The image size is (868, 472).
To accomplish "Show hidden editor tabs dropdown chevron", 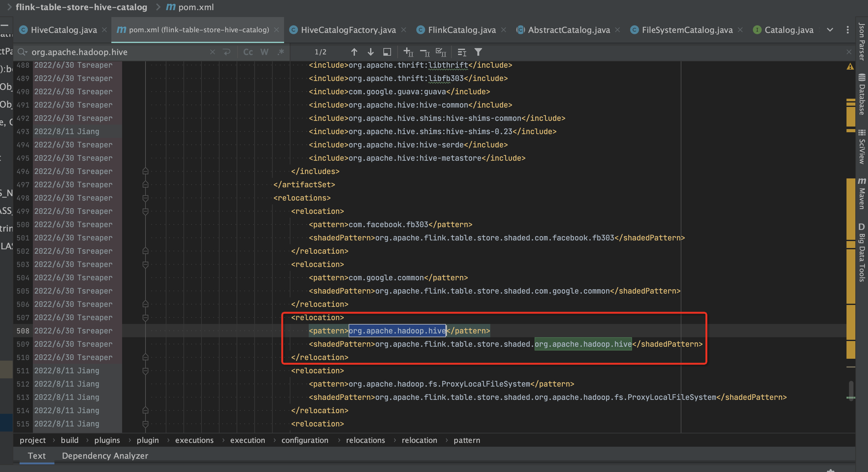I will (x=830, y=30).
